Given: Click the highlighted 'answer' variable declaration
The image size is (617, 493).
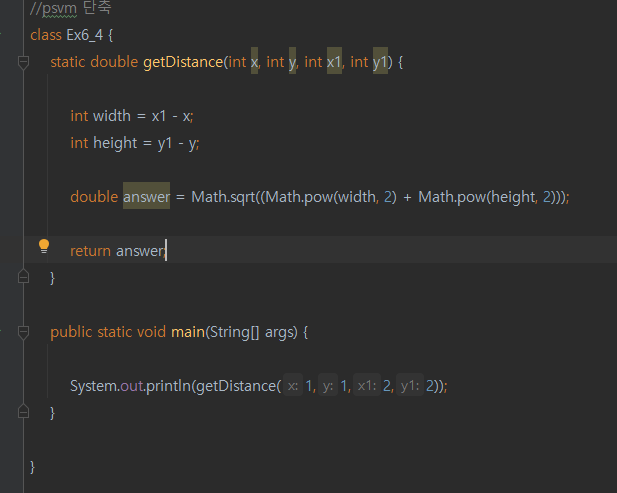Looking at the screenshot, I should click(146, 197).
